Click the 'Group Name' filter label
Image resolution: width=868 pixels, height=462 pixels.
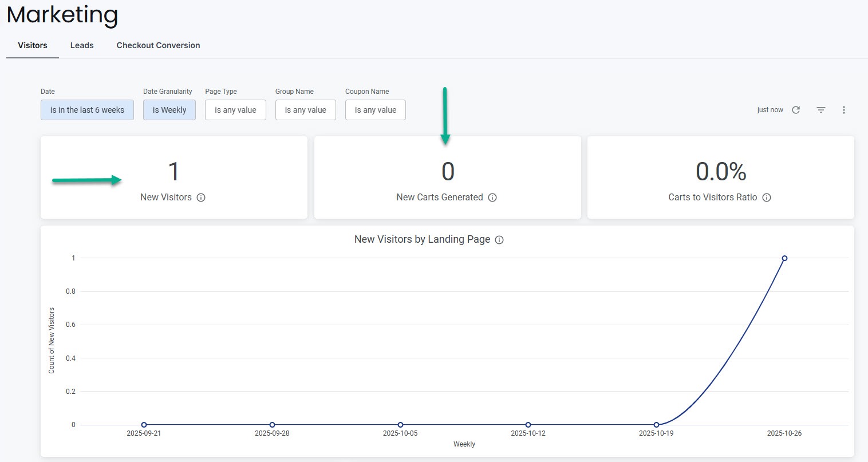tap(294, 92)
